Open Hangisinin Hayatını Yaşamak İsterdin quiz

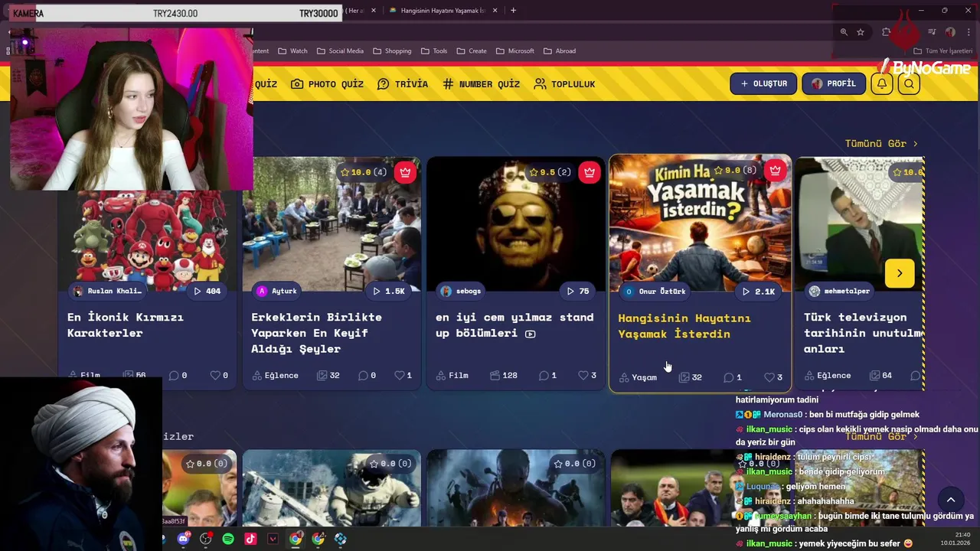click(x=684, y=326)
